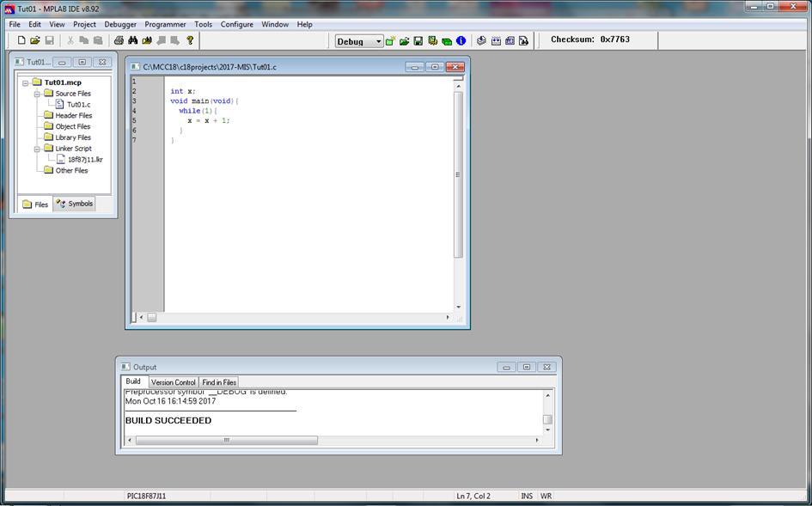Open the Programmer menu
This screenshot has width=812, height=506.
pyautogui.click(x=165, y=24)
